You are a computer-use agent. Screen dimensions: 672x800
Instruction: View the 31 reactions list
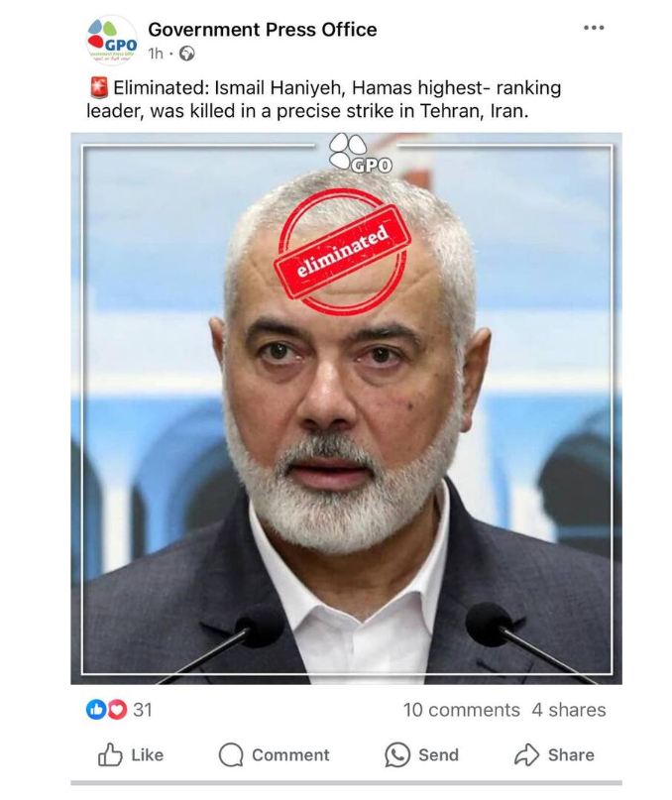(143, 710)
